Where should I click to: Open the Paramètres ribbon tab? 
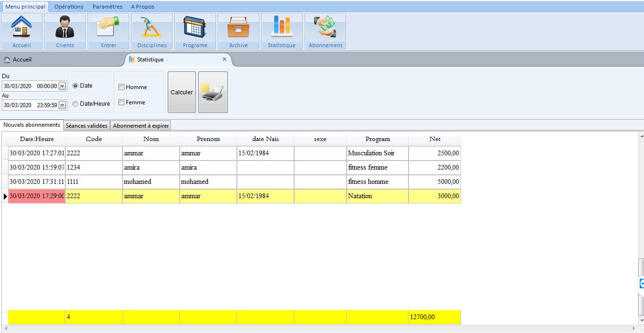[x=107, y=7]
